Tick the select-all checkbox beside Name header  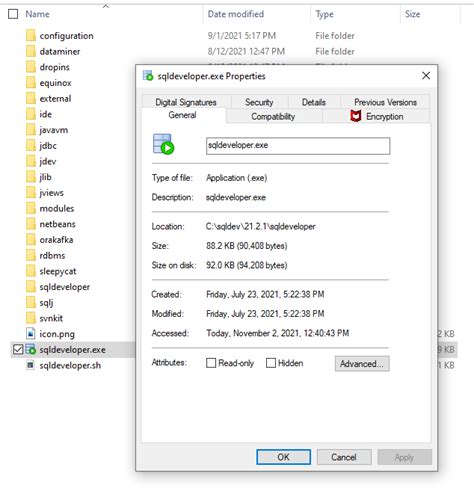(x=13, y=14)
